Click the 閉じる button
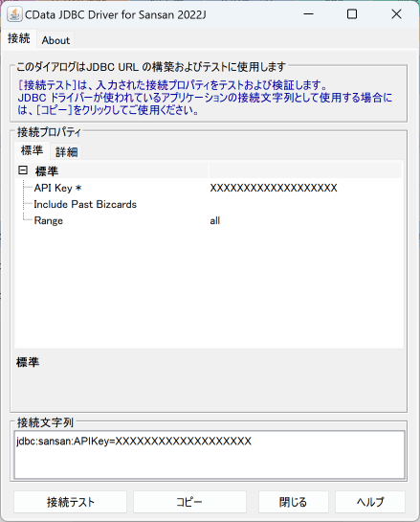Screen dimensions: 420x522 294,502
